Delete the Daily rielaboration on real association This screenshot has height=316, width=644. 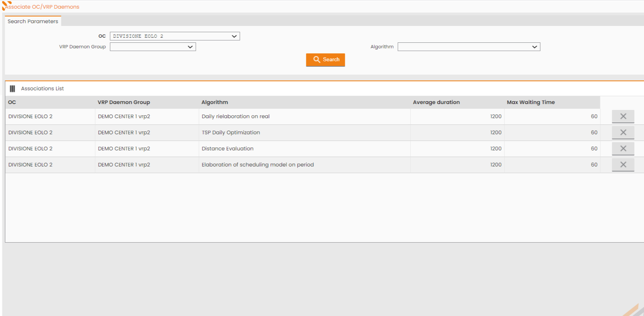[623, 116]
